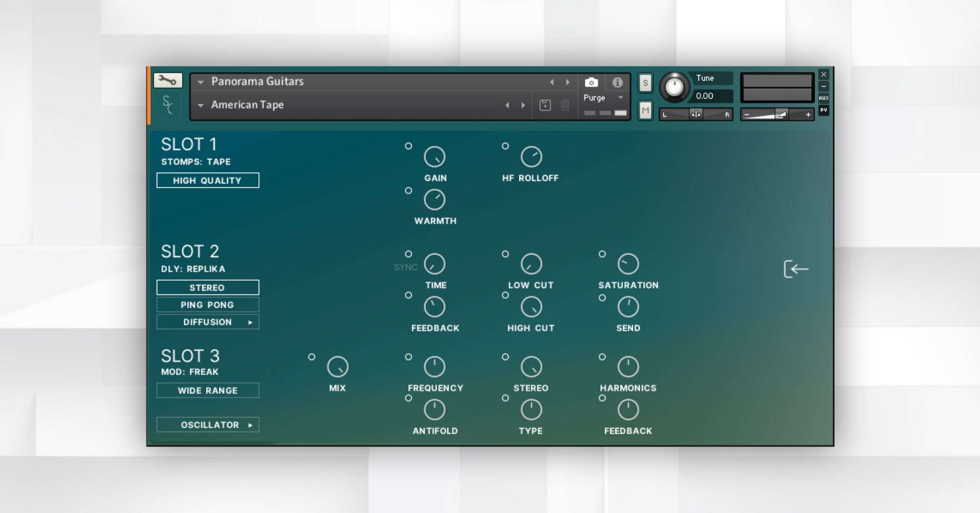This screenshot has height=513, width=980.
Task: Select the next instrument arrow beside Panorama Guitars
Action: tap(568, 82)
